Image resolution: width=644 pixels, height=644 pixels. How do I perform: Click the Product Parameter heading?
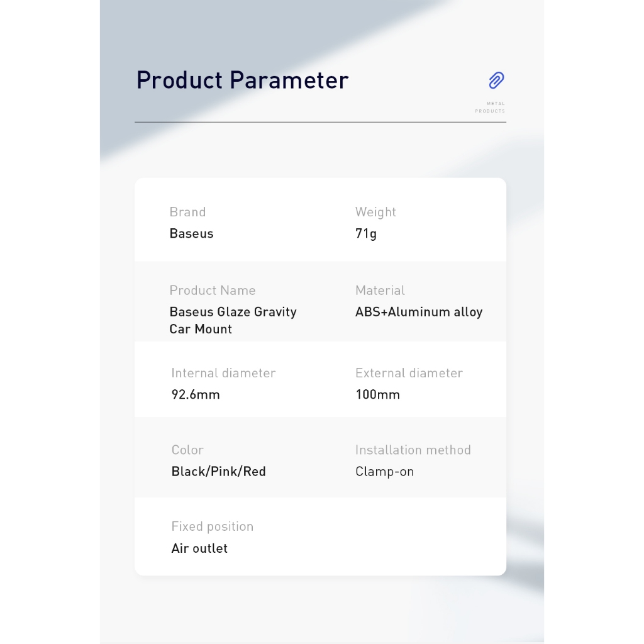point(242,80)
